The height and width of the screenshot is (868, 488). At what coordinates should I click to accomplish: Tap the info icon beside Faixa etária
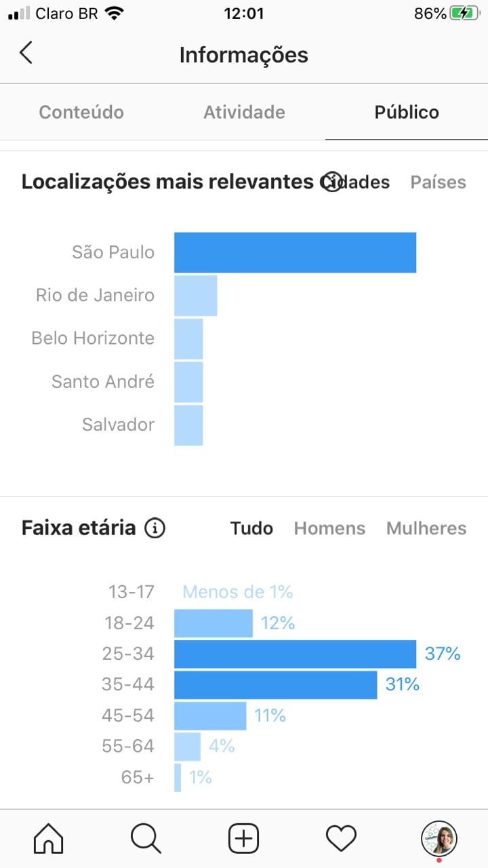(x=155, y=528)
